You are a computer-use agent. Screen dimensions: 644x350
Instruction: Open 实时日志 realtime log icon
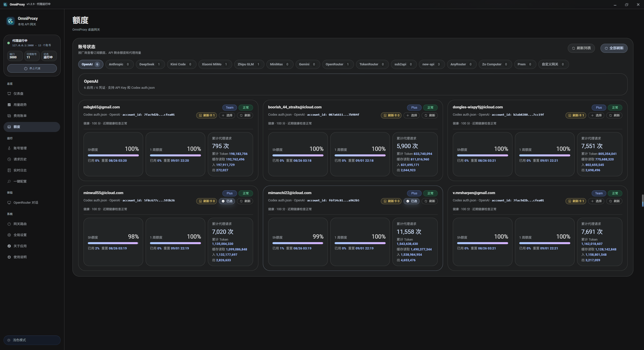coord(9,170)
